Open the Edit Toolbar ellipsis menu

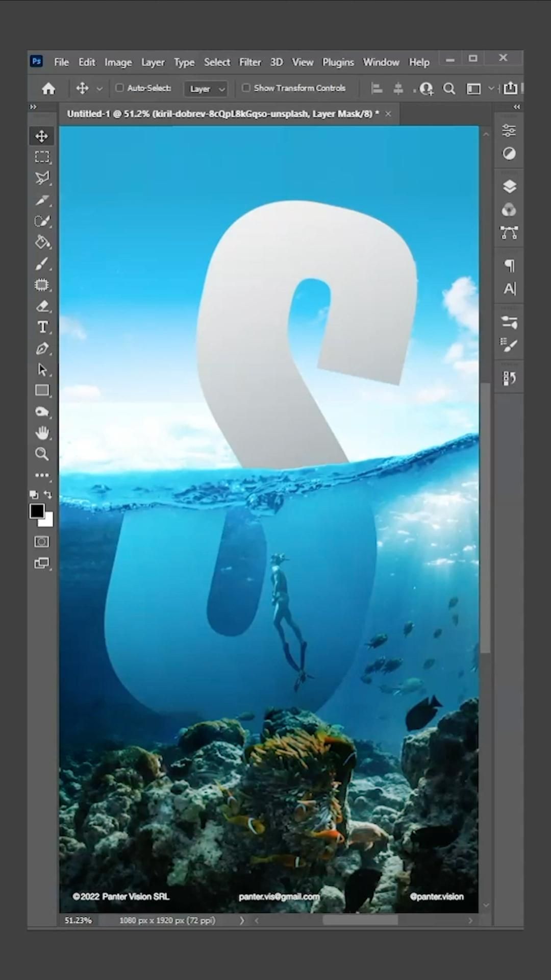click(42, 475)
